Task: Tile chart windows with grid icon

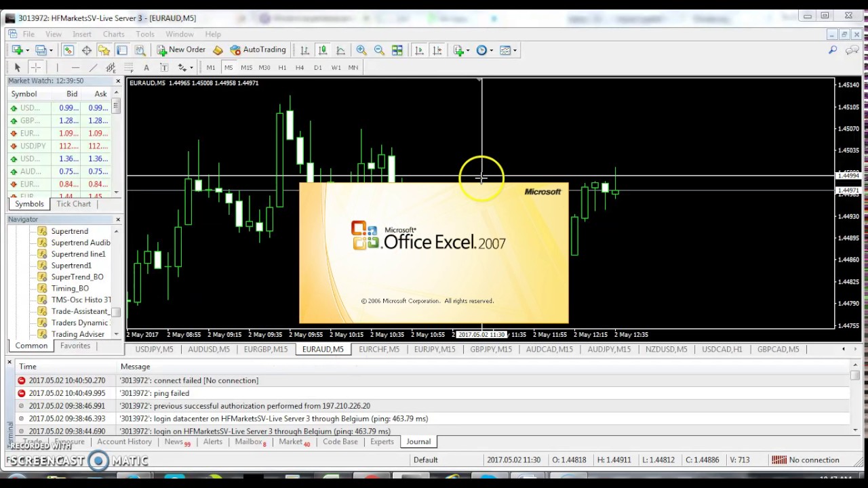Action: [397, 50]
